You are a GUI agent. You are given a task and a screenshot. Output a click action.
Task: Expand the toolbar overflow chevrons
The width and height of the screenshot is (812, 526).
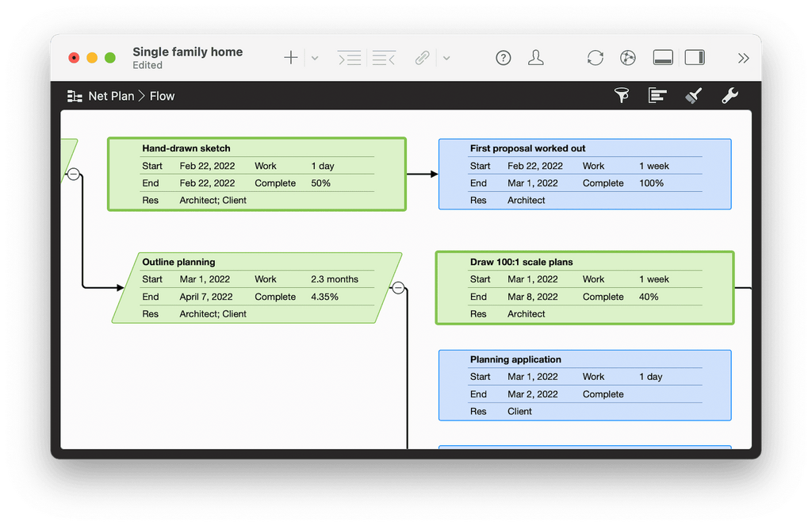tap(743, 58)
